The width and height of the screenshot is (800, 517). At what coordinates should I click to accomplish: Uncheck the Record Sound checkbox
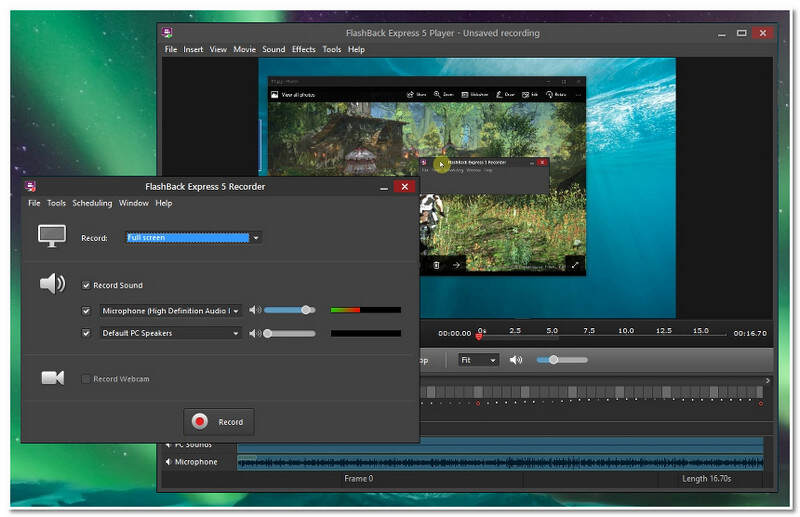point(87,285)
